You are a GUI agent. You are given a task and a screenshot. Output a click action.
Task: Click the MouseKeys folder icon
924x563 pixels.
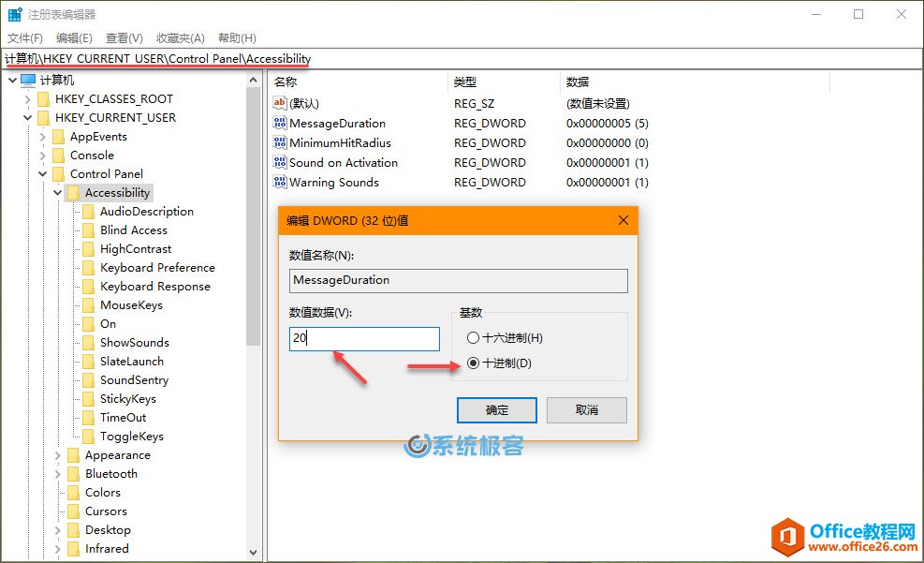[x=88, y=305]
